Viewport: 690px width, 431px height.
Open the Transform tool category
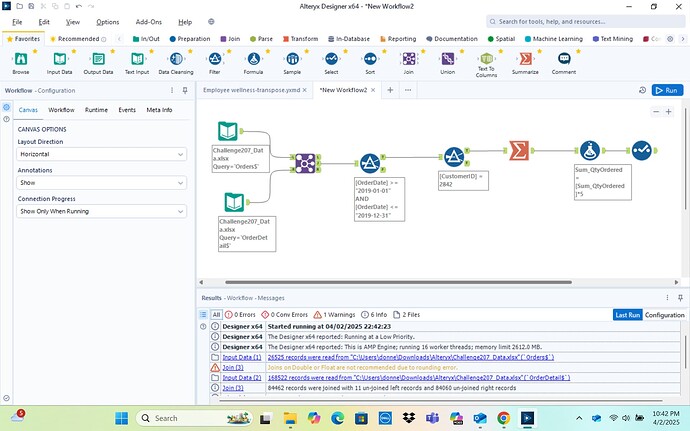[x=301, y=39]
